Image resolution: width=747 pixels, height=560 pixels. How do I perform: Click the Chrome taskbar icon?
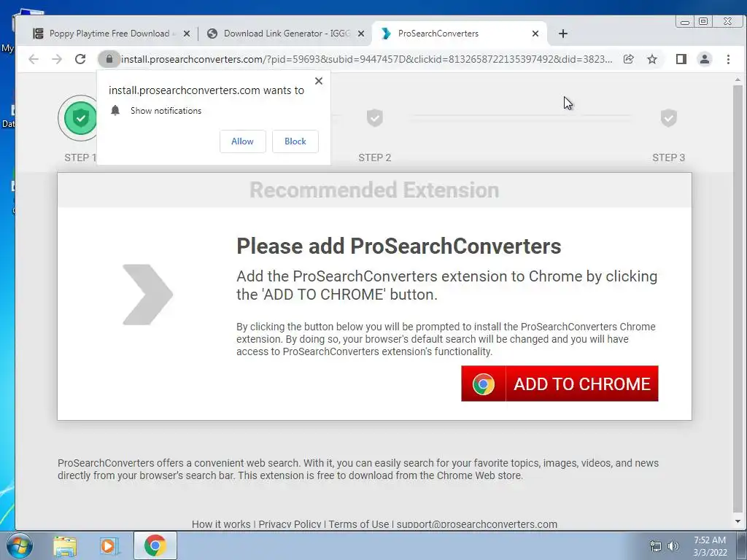(x=155, y=545)
